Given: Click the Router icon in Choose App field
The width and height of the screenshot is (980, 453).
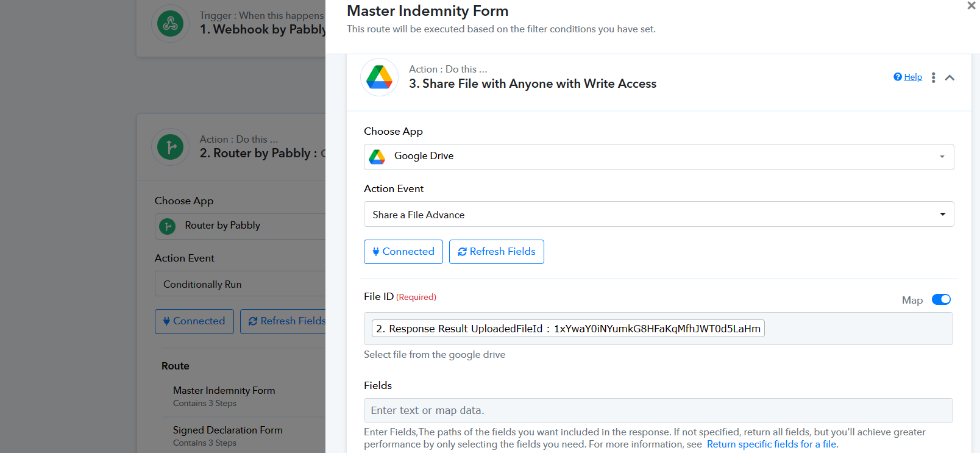Looking at the screenshot, I should point(167,226).
